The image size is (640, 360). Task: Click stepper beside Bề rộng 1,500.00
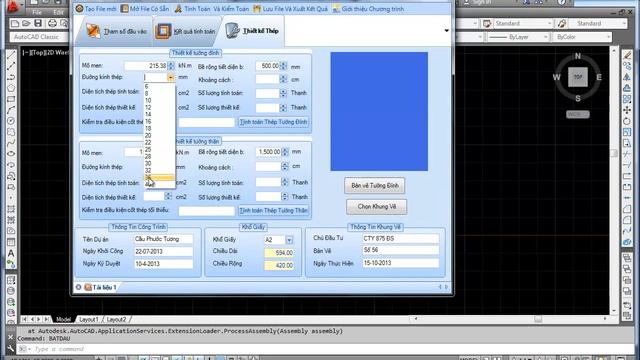point(285,152)
